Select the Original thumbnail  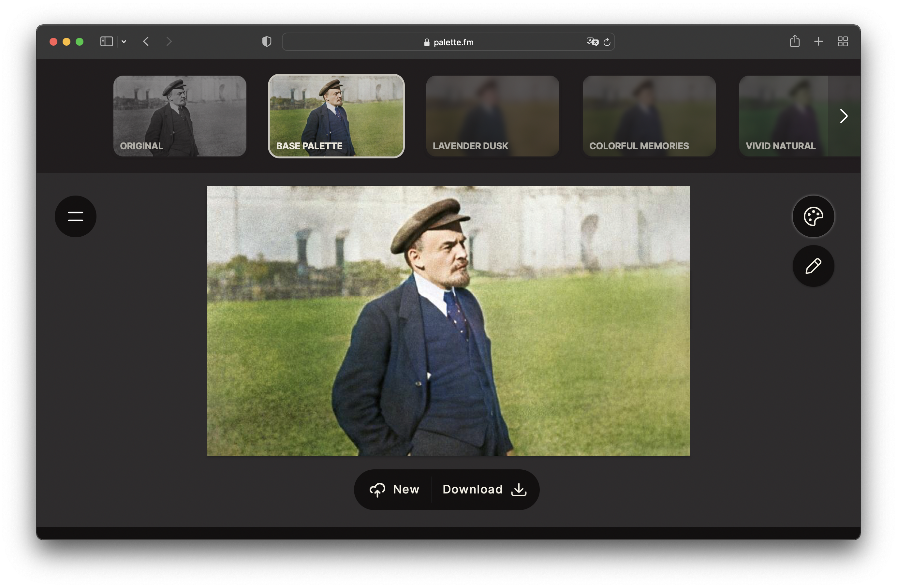[x=180, y=116]
